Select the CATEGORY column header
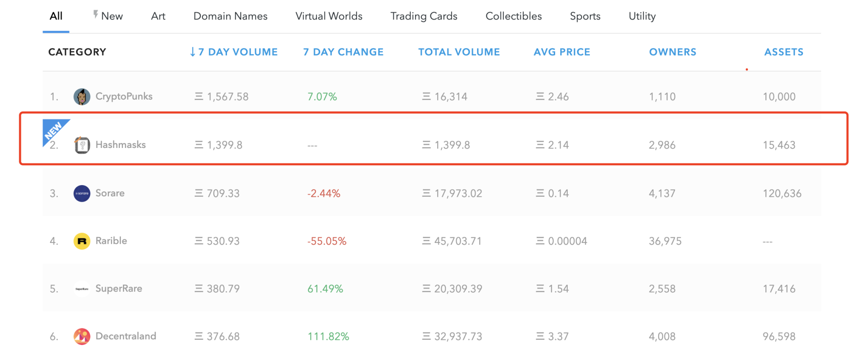The width and height of the screenshot is (868, 352). (x=77, y=52)
